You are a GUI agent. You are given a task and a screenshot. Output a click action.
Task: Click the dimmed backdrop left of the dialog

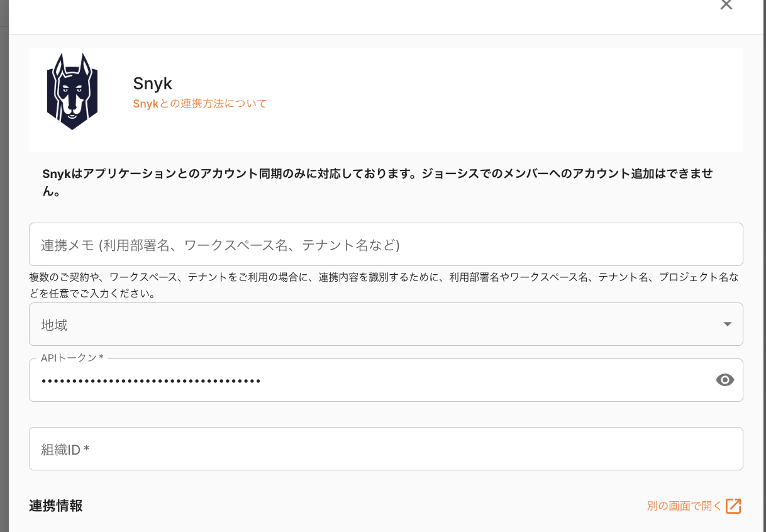[x=4, y=252]
